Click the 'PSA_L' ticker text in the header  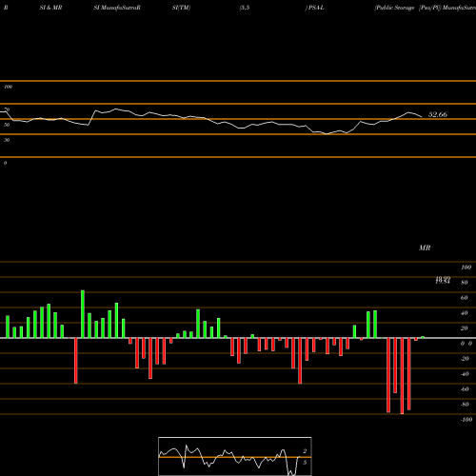(316, 8)
